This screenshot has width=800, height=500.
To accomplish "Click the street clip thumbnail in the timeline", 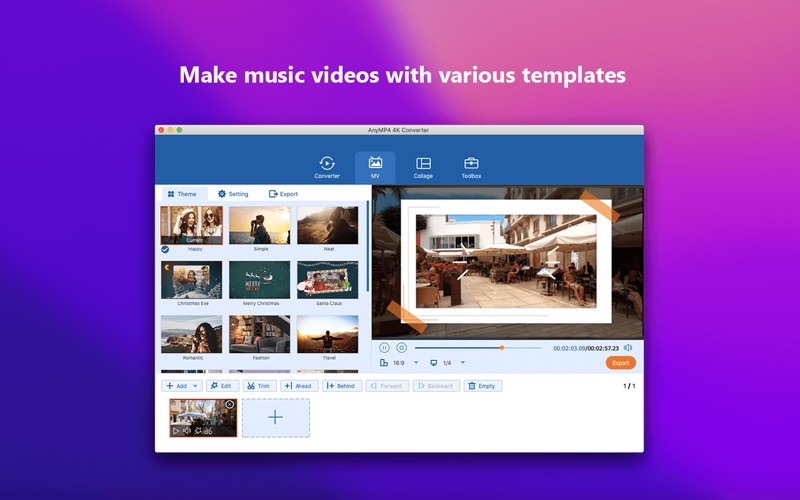I will (203, 417).
